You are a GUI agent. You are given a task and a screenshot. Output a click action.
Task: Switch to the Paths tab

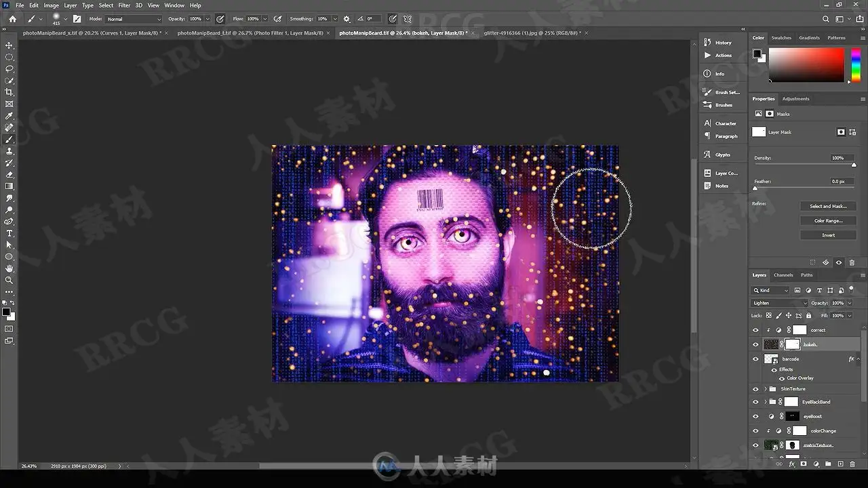[x=806, y=275]
